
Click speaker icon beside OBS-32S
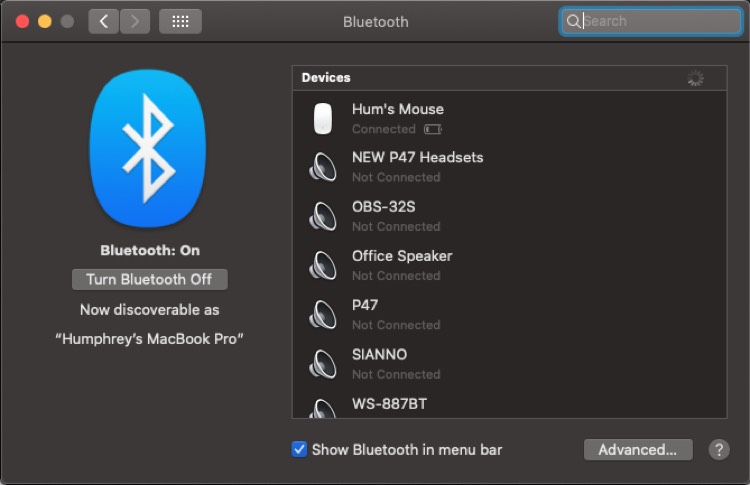[x=322, y=216]
